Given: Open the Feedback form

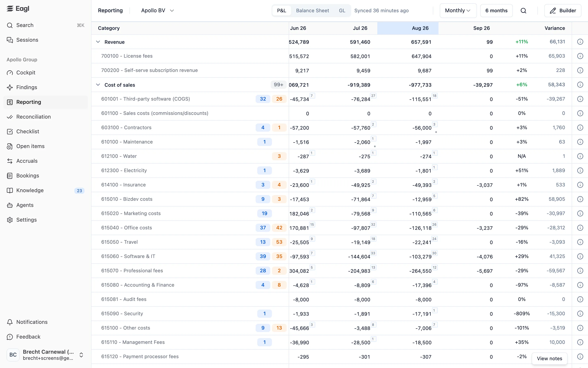Looking at the screenshot, I should (x=46, y=337).
